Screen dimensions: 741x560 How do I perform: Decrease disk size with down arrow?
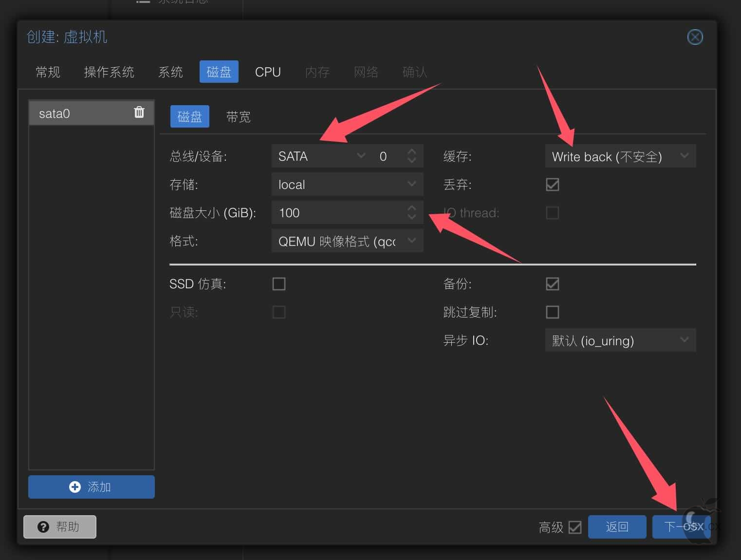click(x=412, y=217)
